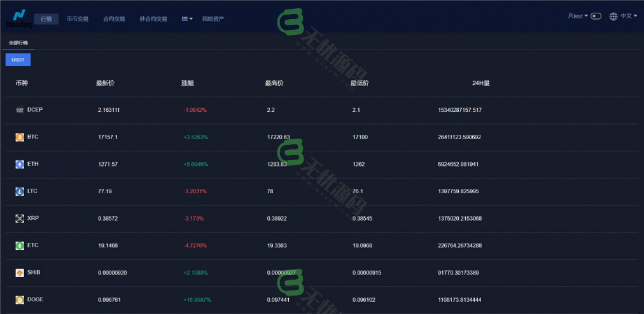Click the SHIB coin icon
Viewport: 644px width, 314px height.
pyautogui.click(x=20, y=273)
